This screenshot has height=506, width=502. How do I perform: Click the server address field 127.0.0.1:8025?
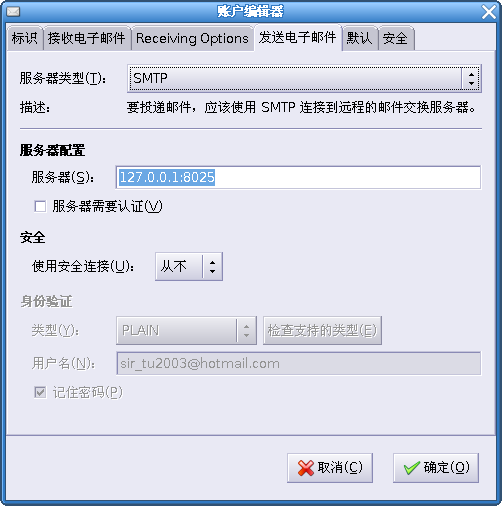(x=298, y=177)
